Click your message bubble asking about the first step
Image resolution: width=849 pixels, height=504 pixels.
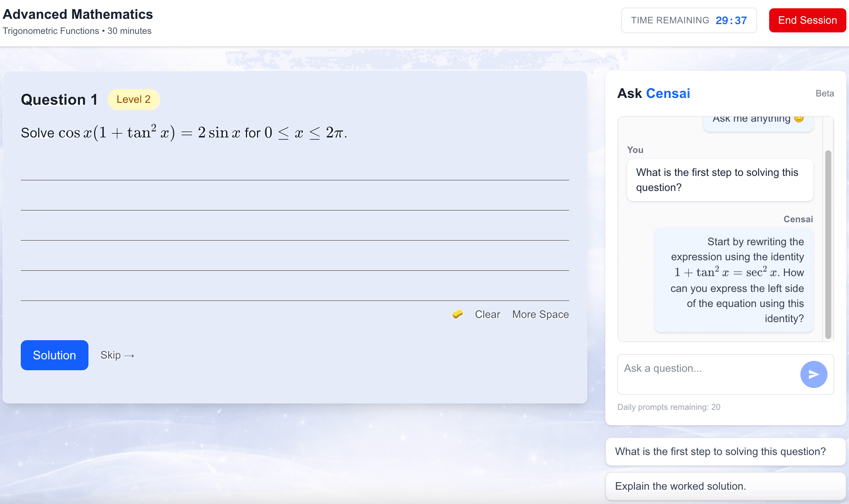720,180
